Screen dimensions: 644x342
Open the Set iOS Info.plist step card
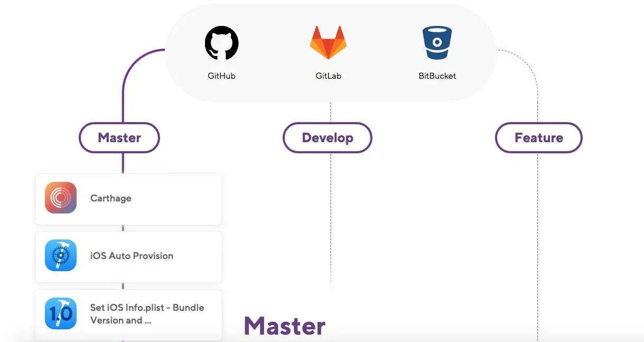129,315
